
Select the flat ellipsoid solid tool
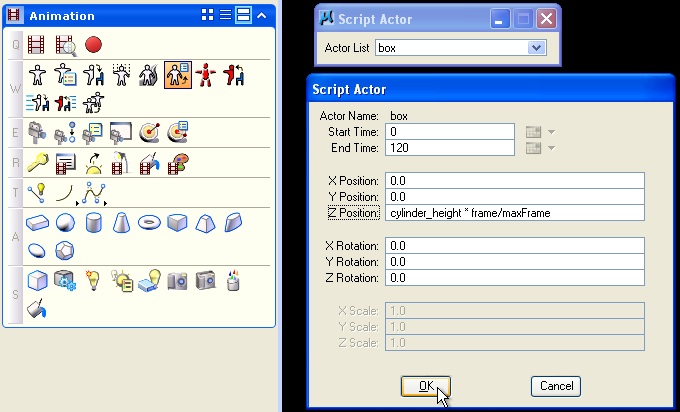point(36,251)
